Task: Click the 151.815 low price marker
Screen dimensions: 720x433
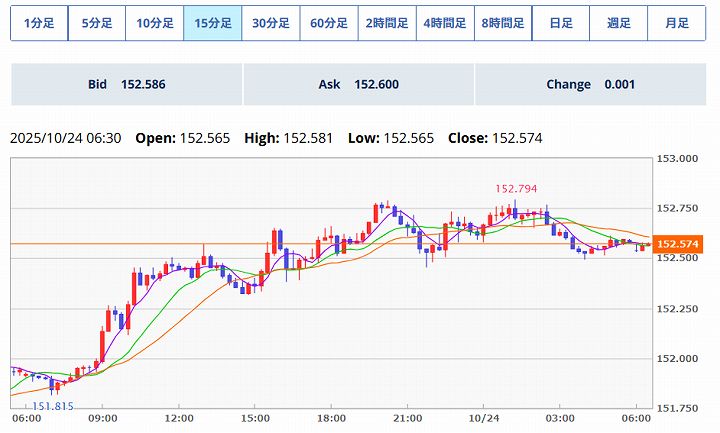Action: (52, 405)
